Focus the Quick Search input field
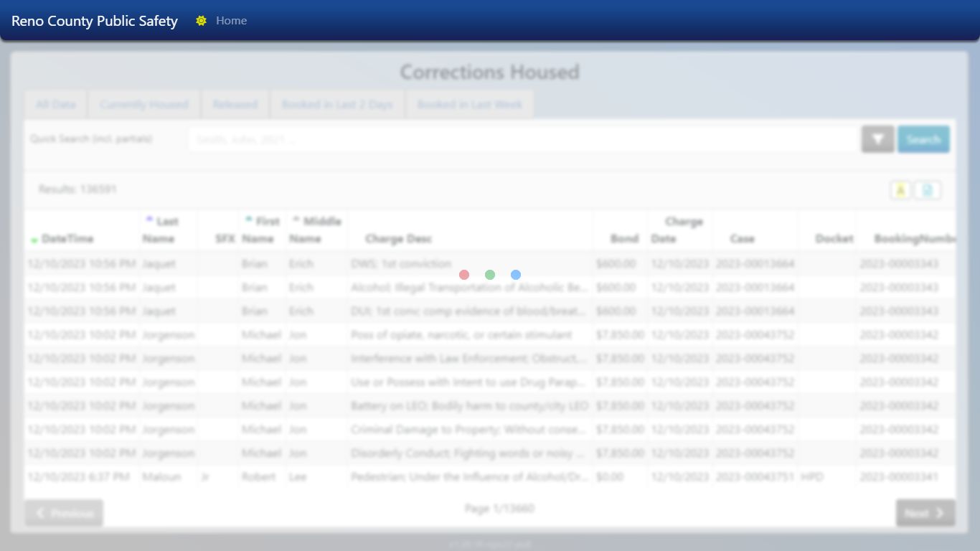The height and width of the screenshot is (551, 980). point(522,139)
